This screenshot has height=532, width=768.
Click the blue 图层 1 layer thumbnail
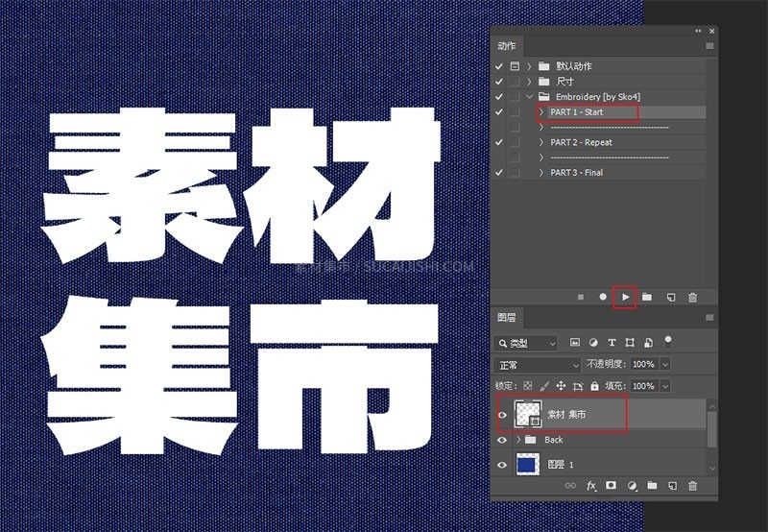tap(527, 464)
